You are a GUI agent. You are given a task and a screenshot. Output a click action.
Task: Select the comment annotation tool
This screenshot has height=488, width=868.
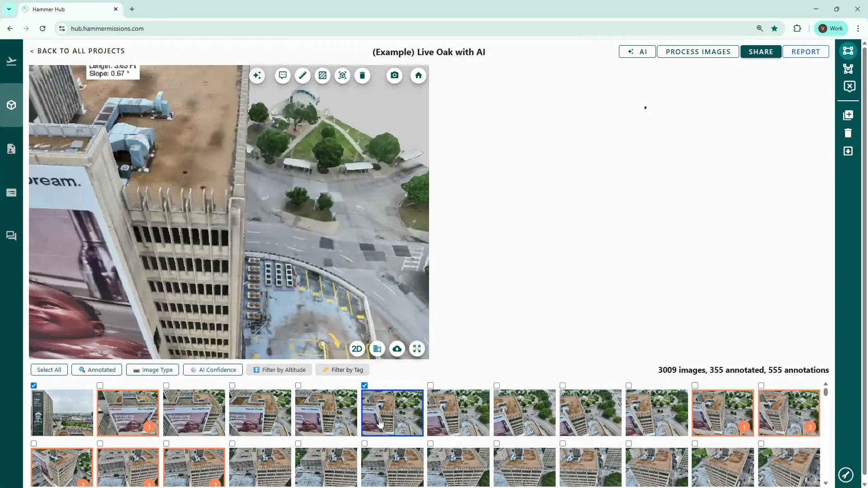click(x=283, y=75)
